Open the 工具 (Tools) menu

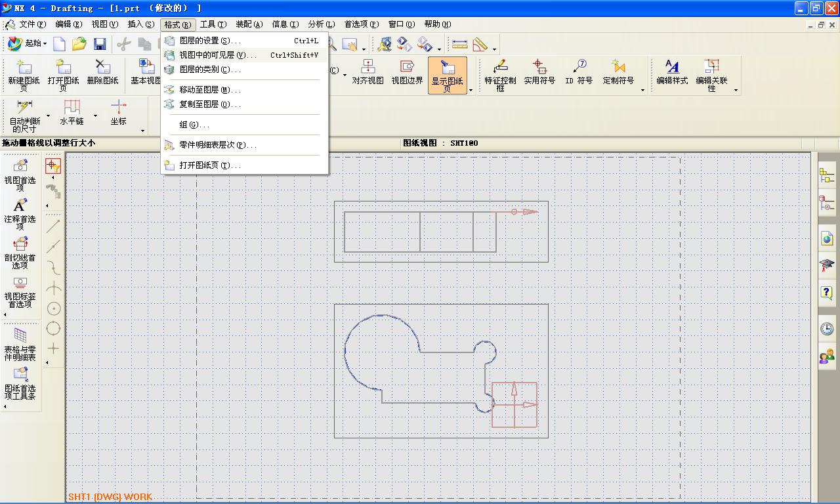(x=213, y=24)
